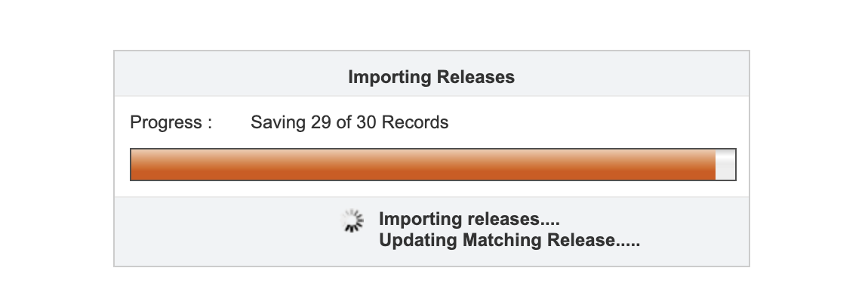Click the number 29 in progress text
Screen dimensions: 868x308
pyautogui.click(x=321, y=122)
